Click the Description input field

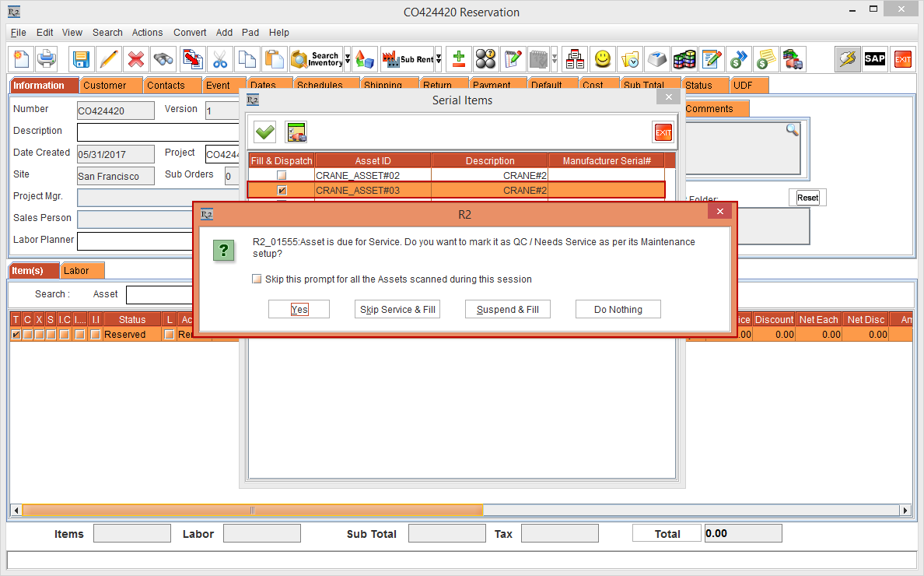[157, 132]
